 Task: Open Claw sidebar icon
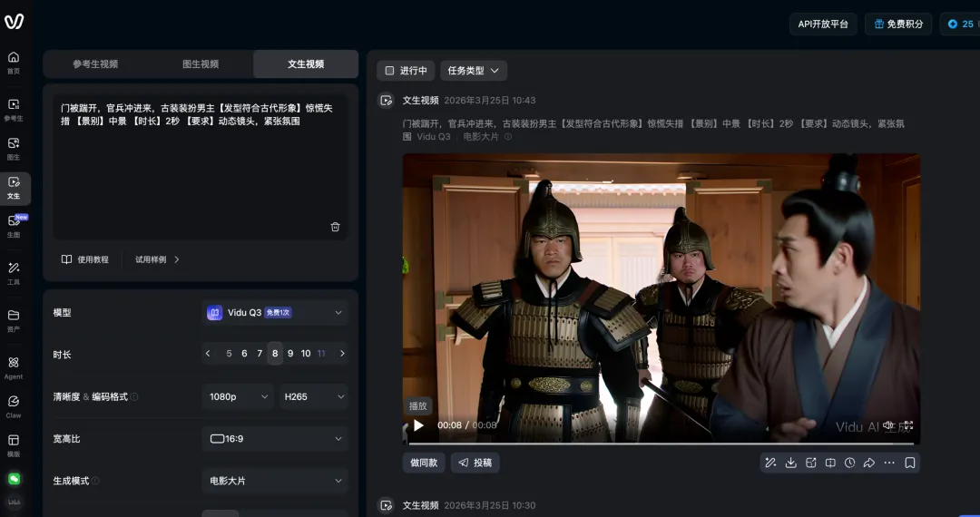tap(13, 406)
